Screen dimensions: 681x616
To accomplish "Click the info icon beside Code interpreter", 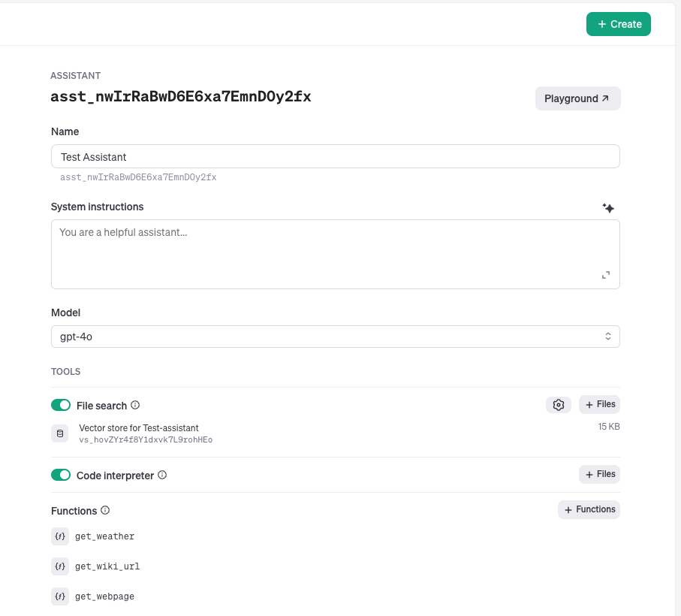I will (162, 475).
